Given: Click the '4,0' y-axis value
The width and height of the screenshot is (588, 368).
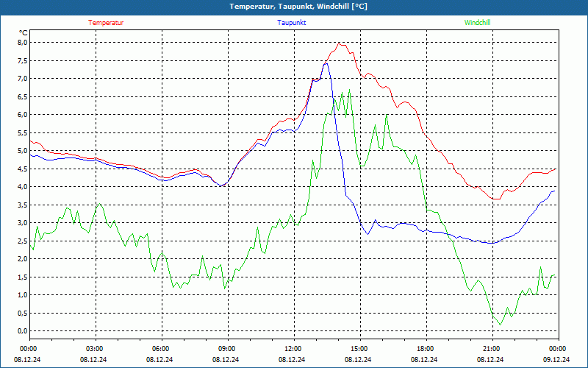Looking at the screenshot, I should click(24, 187).
